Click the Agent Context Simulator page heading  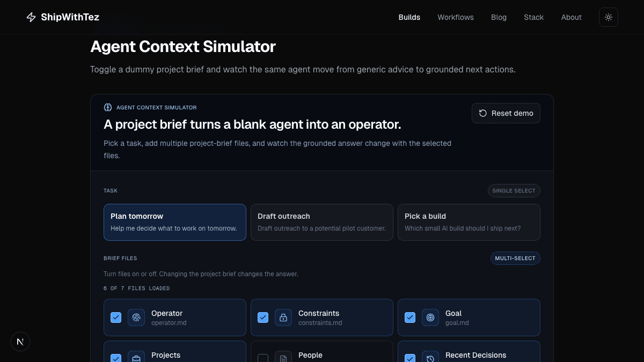183,47
